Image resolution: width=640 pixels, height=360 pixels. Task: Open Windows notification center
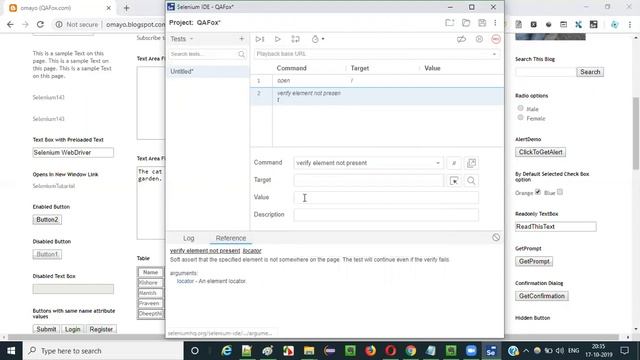(624, 351)
